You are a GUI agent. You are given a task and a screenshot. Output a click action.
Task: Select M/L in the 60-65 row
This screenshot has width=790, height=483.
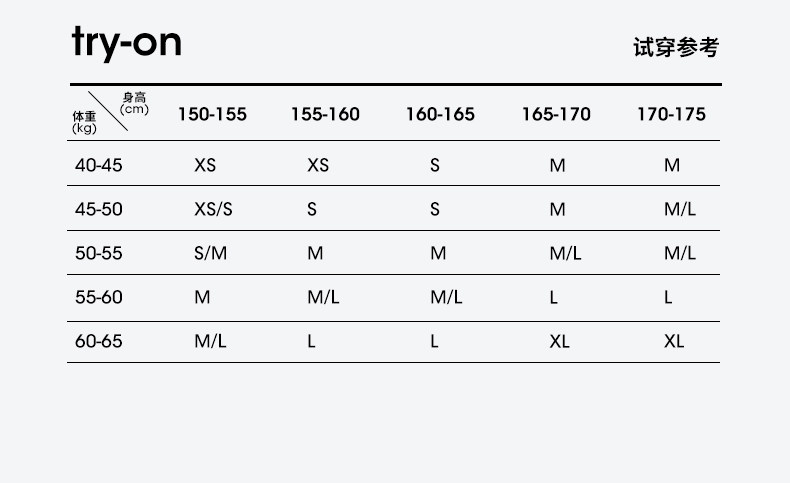coord(210,341)
